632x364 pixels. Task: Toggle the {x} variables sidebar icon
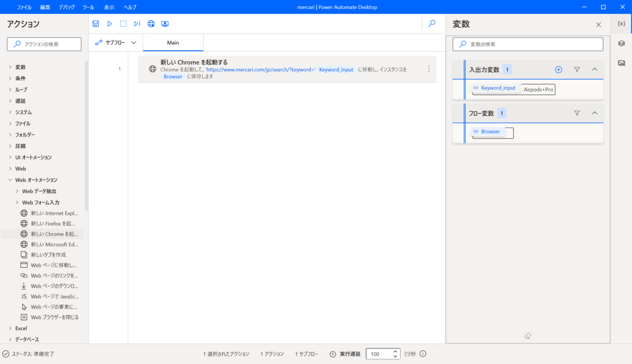[x=621, y=24]
